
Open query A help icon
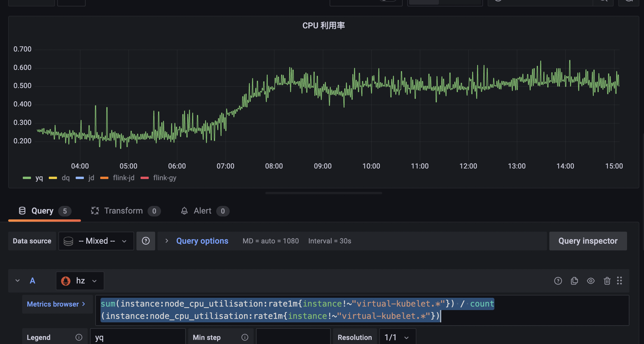558,281
